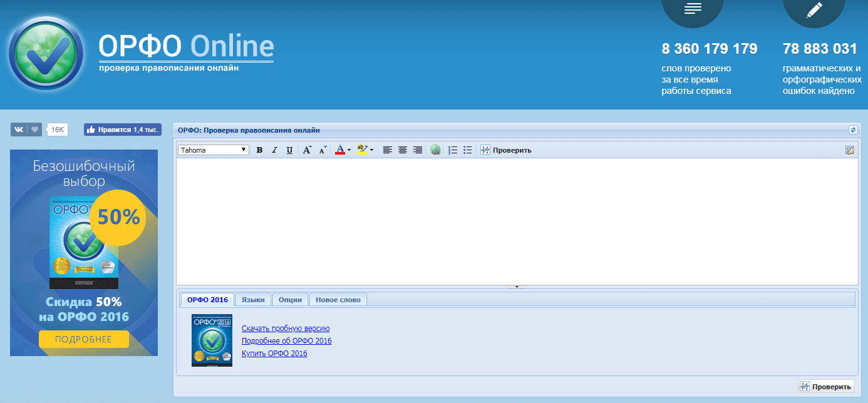Click the refresh icon in the panel header
Screen dimensions: 868x403
(x=853, y=130)
